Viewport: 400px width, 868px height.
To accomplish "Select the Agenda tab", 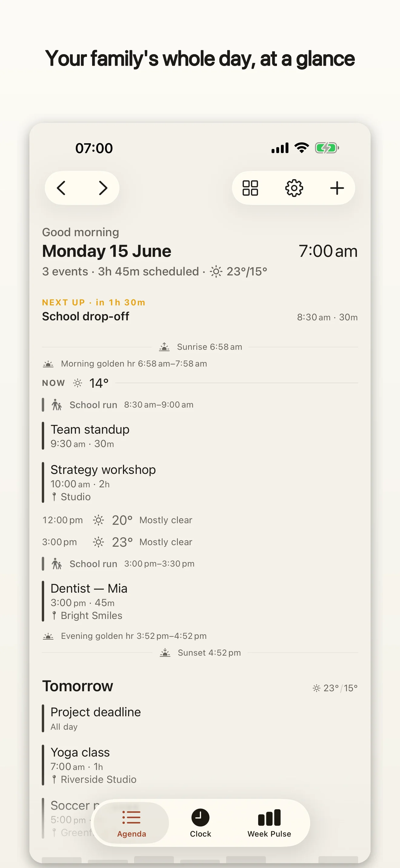I will 132,823.
